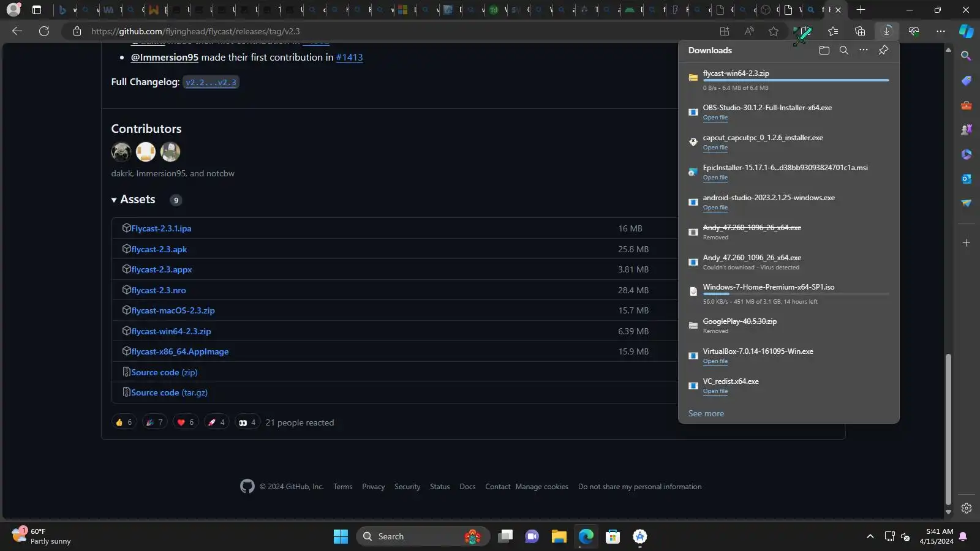Click heart reaction button
Viewport: 980px width, 551px height.
pos(185,422)
